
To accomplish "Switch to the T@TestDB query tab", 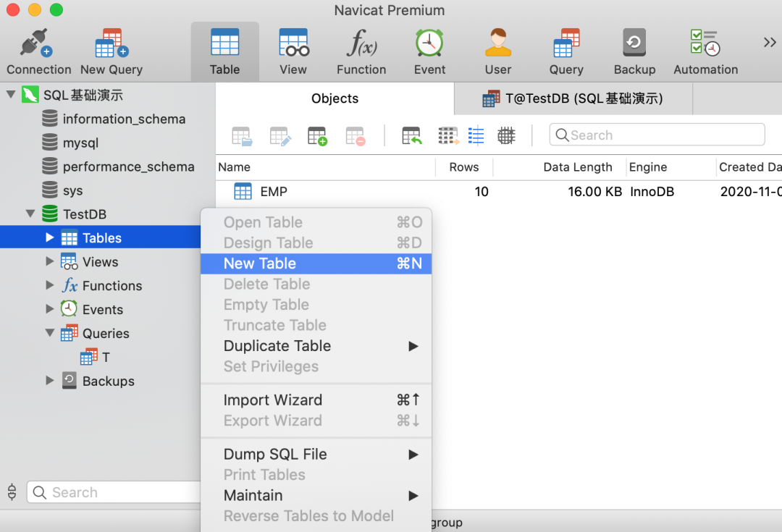I will coord(573,98).
